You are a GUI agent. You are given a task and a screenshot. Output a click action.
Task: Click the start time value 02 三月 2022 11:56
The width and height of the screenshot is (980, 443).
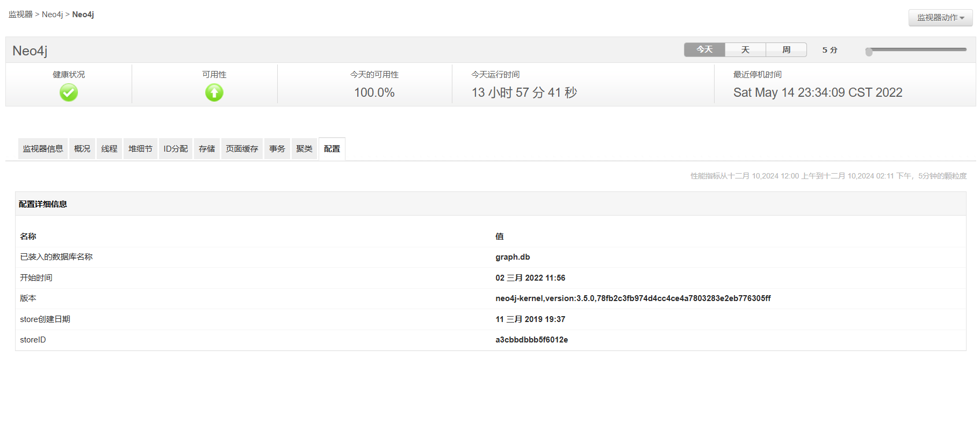[530, 278]
